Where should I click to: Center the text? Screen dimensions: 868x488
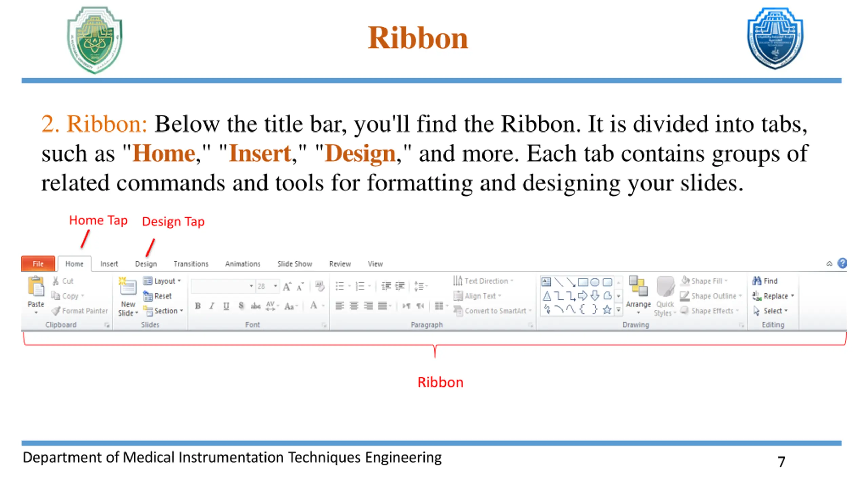[354, 306]
